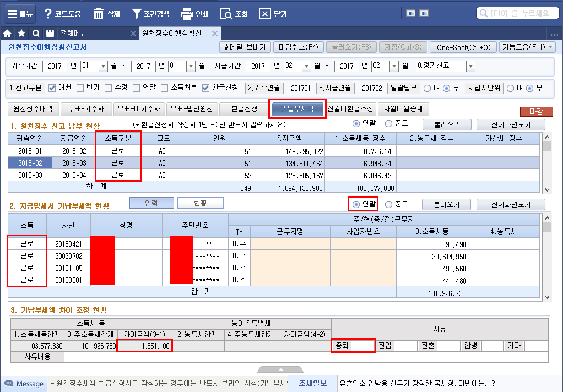This screenshot has width=563, height=392.
Task: Select 중도 radio in section 1
Action: (x=388, y=123)
